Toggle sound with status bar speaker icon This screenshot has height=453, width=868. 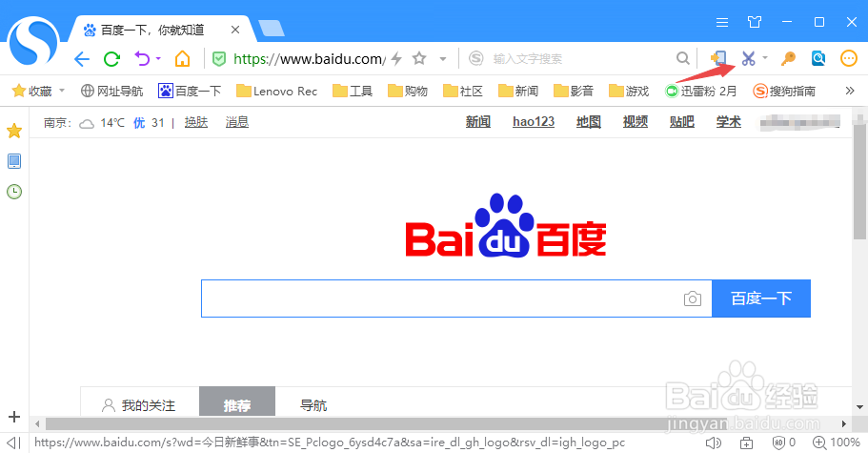pos(714,443)
